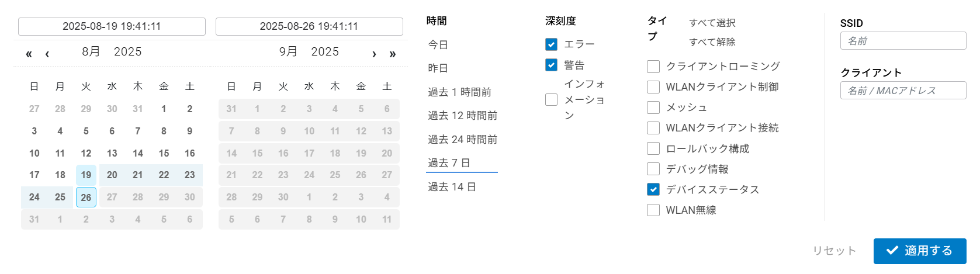Click the リセット button

[x=834, y=251]
